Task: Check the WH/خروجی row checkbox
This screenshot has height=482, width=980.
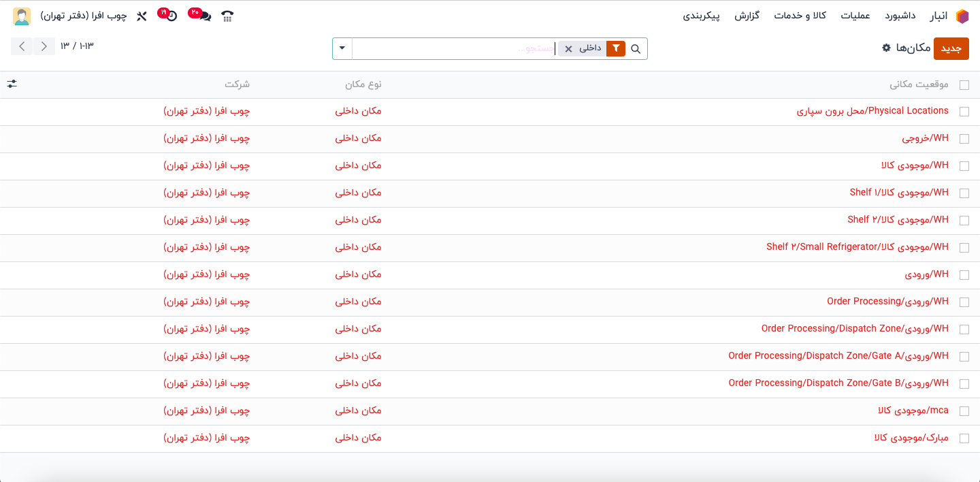Action: [964, 139]
